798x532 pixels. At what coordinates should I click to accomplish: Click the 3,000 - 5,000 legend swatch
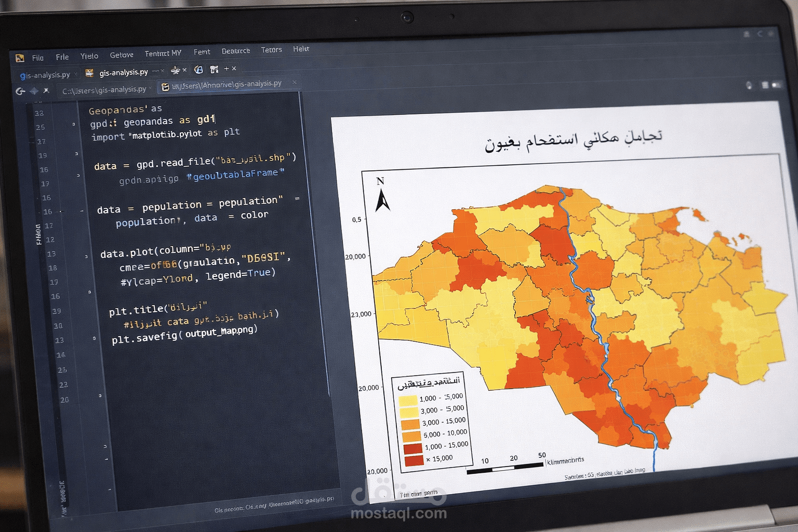pos(409,413)
